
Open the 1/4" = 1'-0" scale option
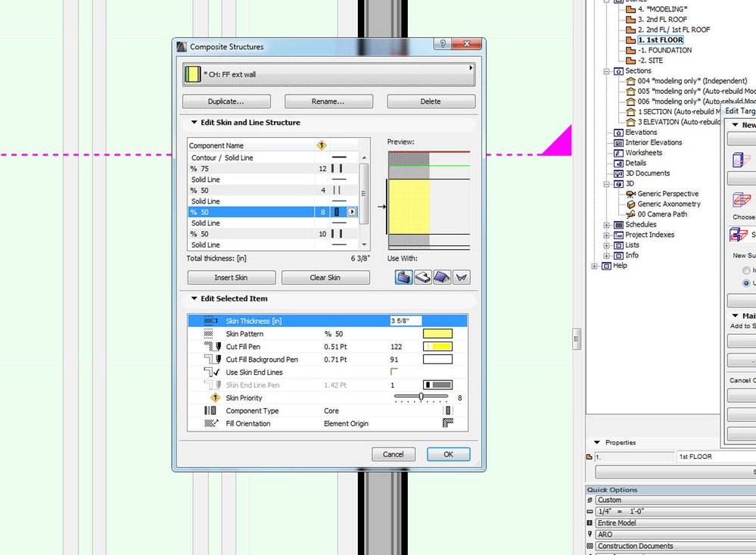[x=675, y=512]
